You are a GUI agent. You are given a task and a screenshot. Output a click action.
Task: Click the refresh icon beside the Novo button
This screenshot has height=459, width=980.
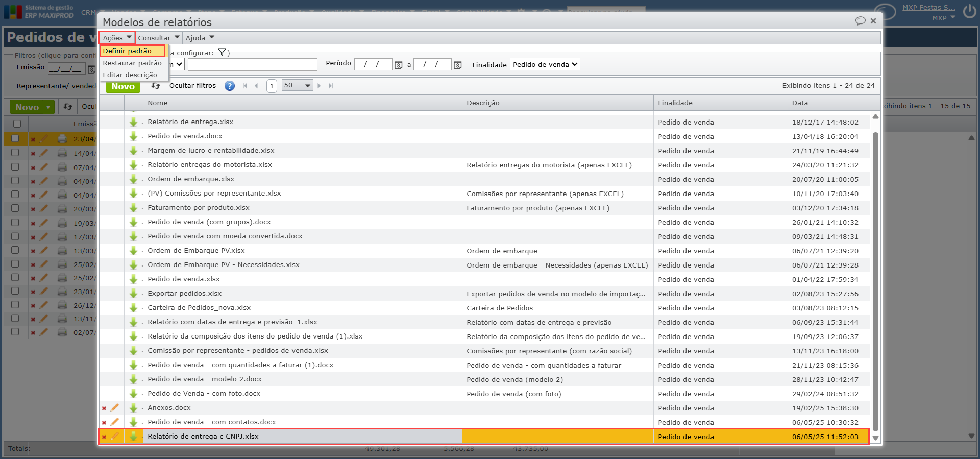coord(156,86)
